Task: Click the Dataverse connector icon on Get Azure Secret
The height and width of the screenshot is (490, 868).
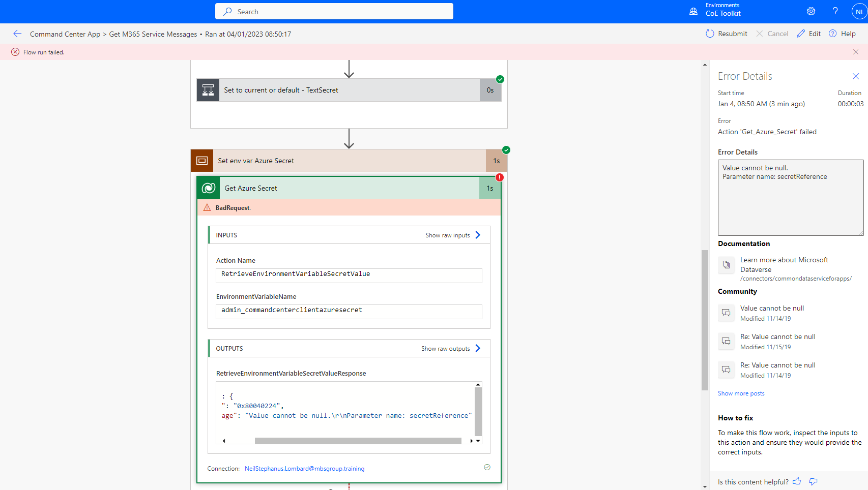Action: pyautogui.click(x=208, y=188)
